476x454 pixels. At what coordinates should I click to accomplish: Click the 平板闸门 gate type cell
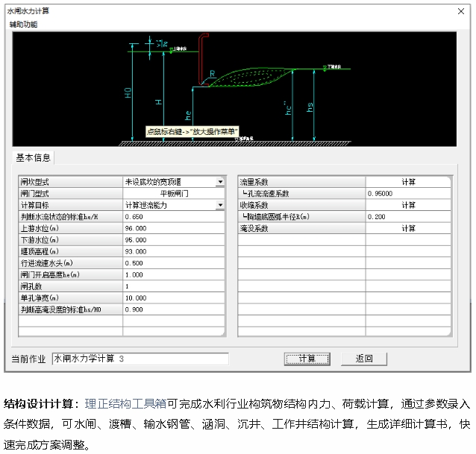(174, 193)
